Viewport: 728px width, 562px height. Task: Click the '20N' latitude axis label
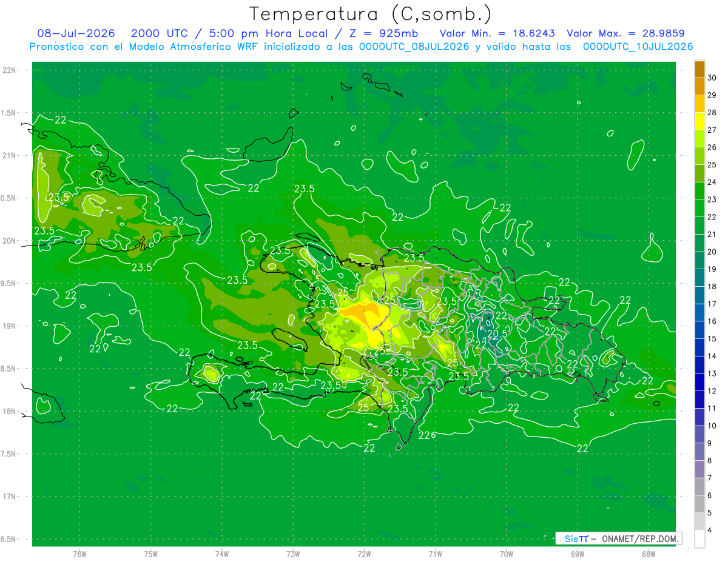coord(10,241)
